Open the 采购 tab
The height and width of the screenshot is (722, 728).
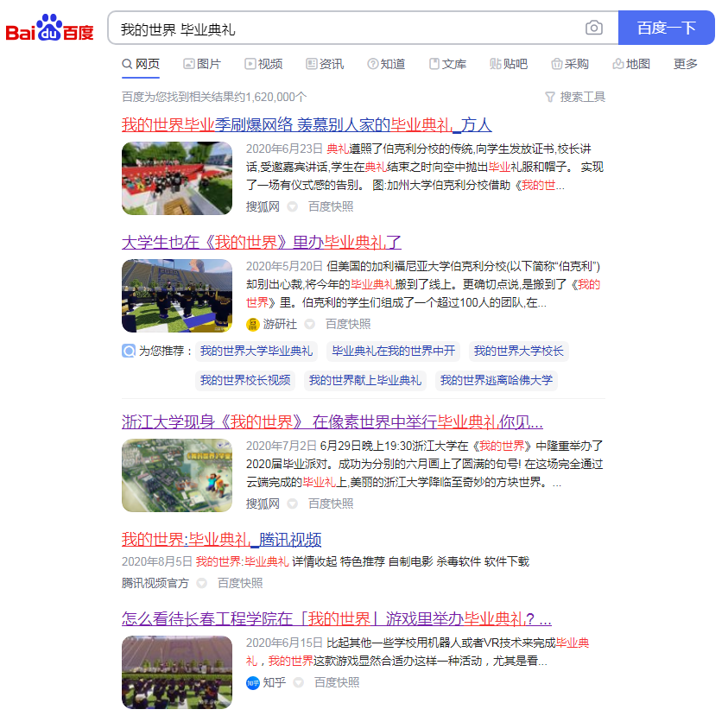tap(570, 64)
